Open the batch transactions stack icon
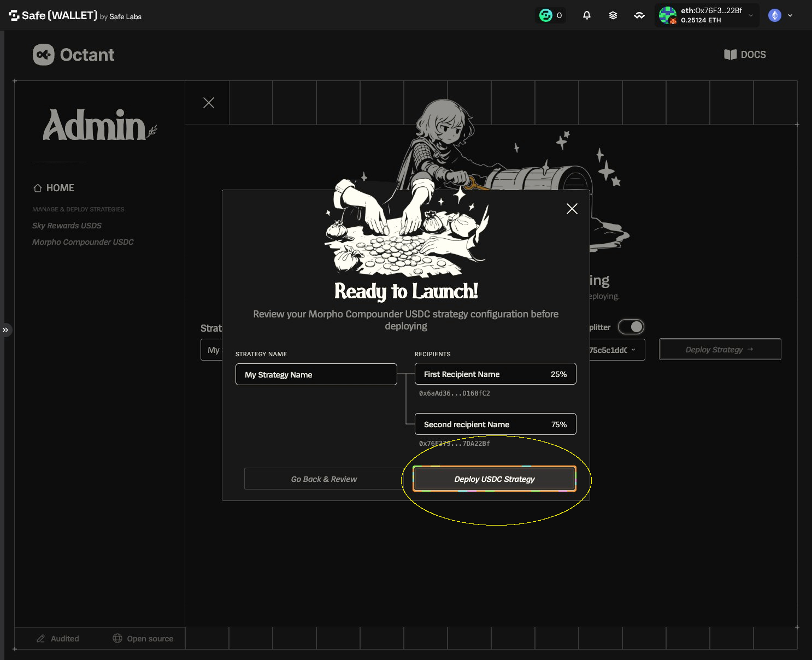This screenshot has width=812, height=660. 613,15
